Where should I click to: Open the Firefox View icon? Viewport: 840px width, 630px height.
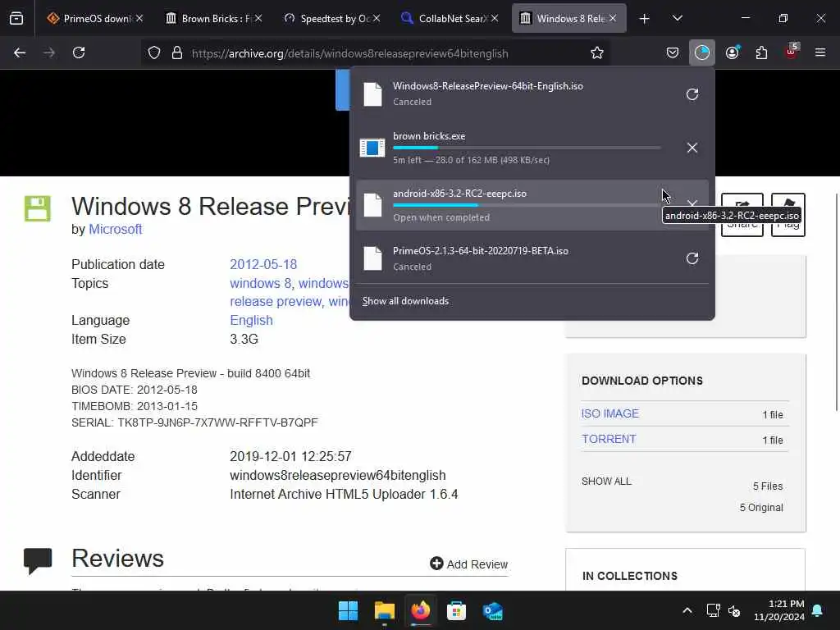pos(16,19)
